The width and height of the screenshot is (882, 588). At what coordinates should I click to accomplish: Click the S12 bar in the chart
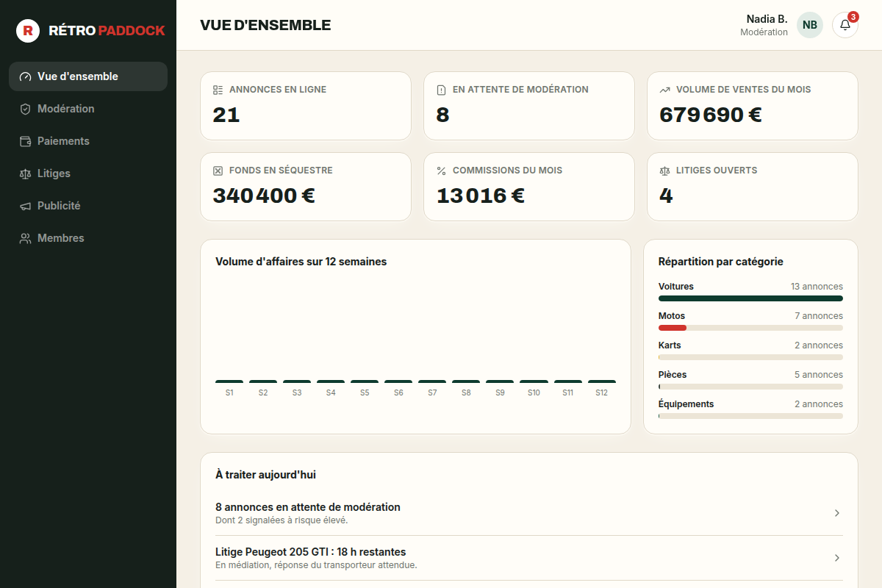[x=602, y=381]
